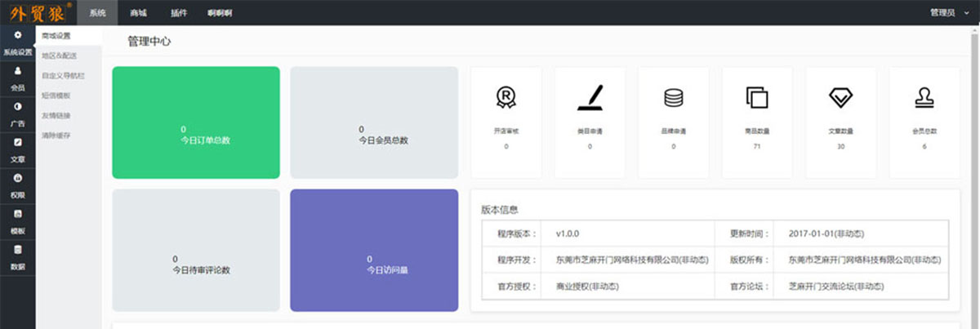The height and width of the screenshot is (329, 980).
Task: Open the 权限 lock icon in sidebar
Action: coord(17,178)
